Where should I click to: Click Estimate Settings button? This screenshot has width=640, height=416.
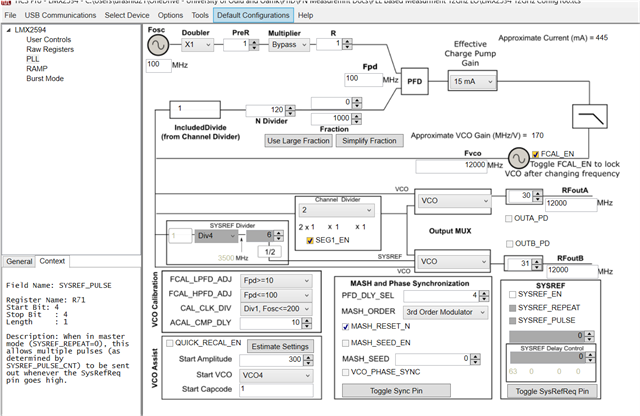coord(280,347)
